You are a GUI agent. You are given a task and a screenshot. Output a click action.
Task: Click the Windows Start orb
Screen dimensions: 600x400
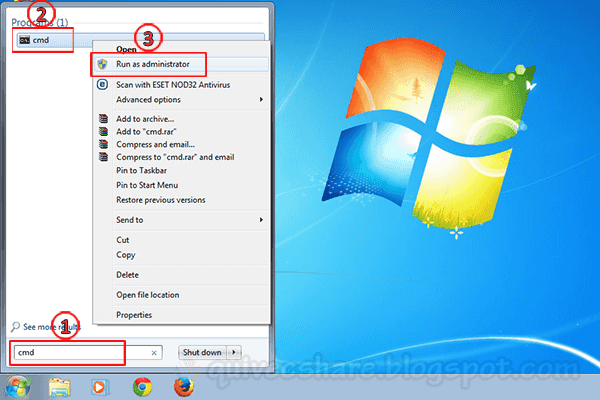[17, 387]
